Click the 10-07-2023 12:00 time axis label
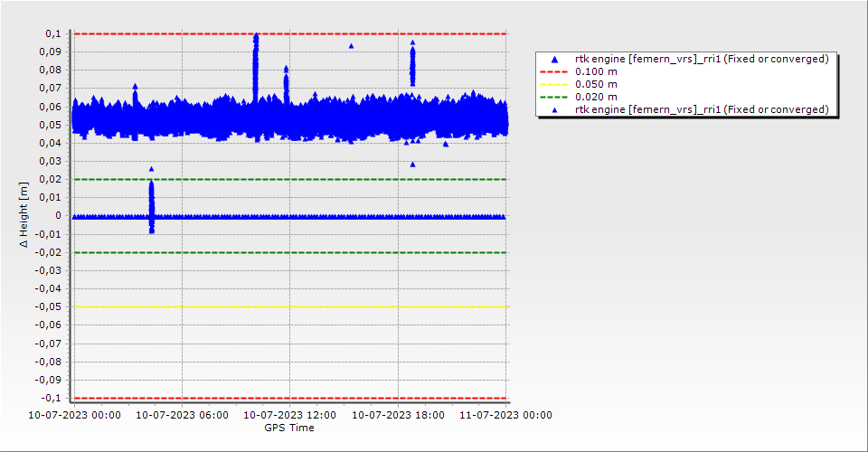The width and height of the screenshot is (868, 452). coord(290,415)
